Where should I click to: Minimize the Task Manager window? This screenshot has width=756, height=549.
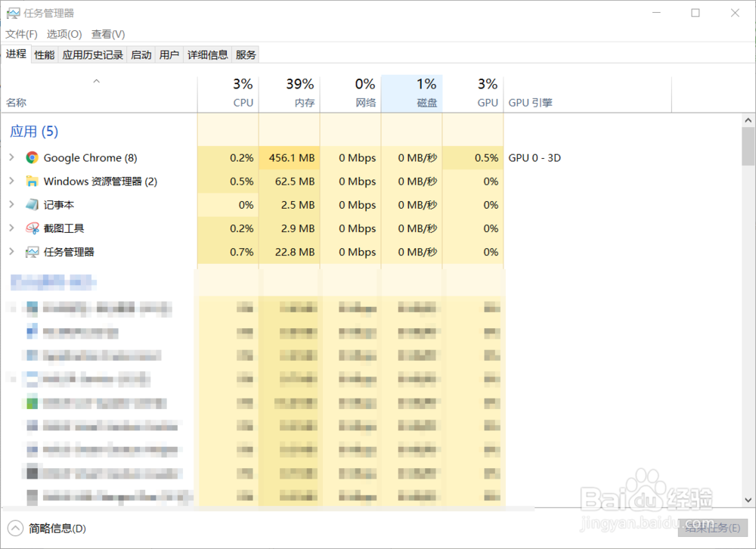657,13
